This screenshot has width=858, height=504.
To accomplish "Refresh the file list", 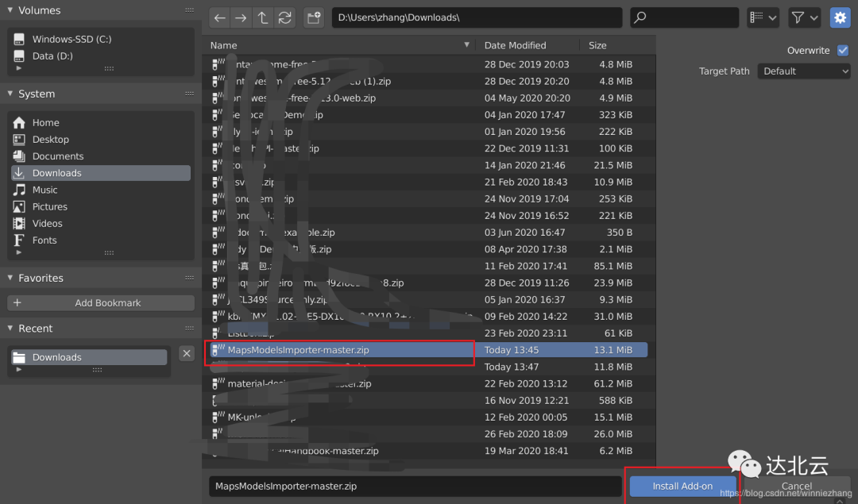I will coord(284,17).
